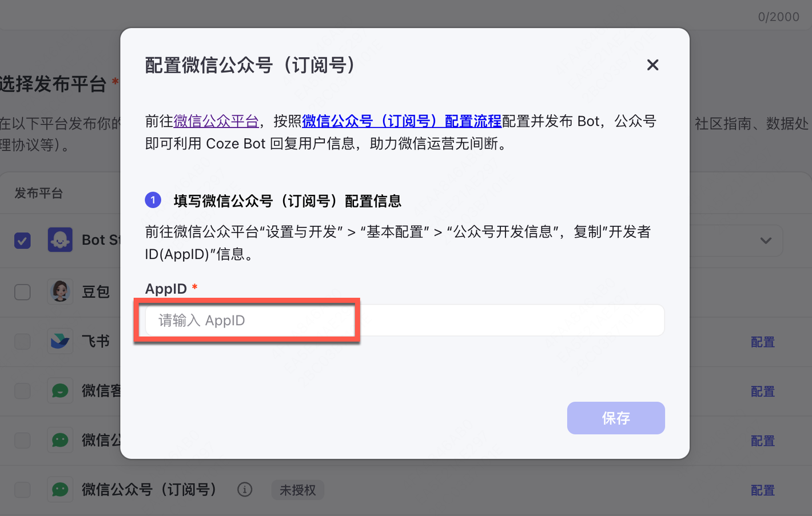Click the 填写微信公众号（订阅号）配置信息 heading

coord(287,201)
